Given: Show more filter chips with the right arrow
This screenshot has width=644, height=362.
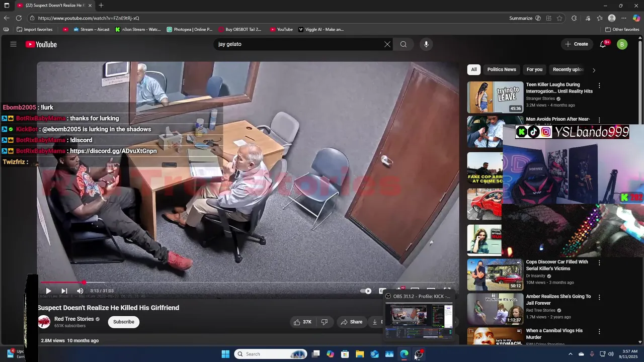Looking at the screenshot, I should (594, 70).
